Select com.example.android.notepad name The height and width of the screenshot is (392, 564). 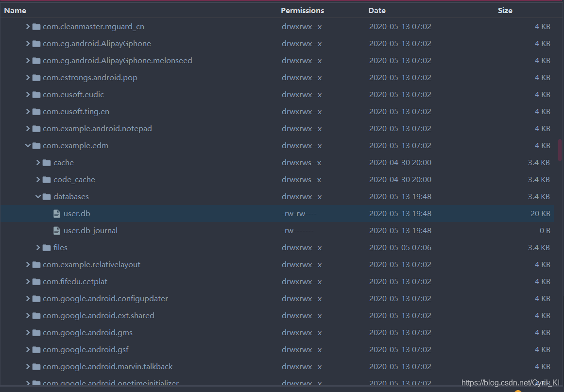click(x=97, y=128)
